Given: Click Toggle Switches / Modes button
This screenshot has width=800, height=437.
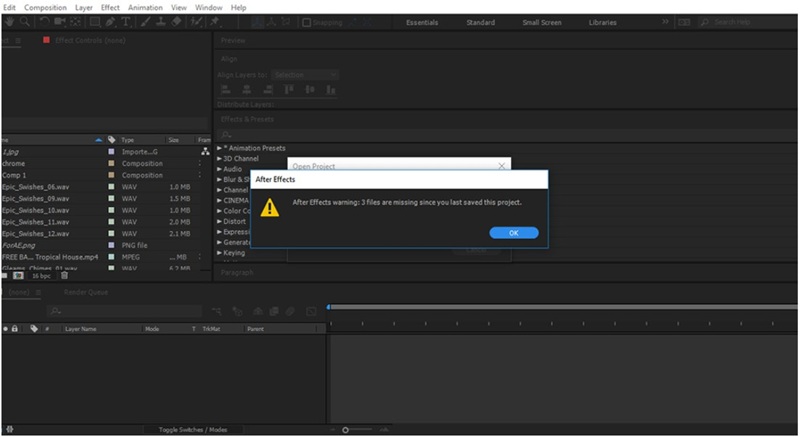Looking at the screenshot, I should (193, 430).
